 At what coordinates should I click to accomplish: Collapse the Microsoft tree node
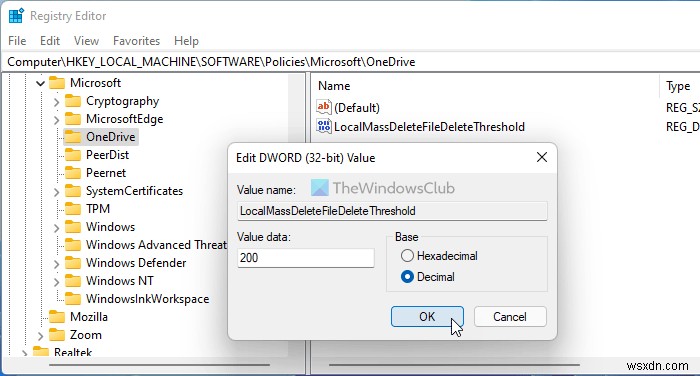[x=41, y=84]
